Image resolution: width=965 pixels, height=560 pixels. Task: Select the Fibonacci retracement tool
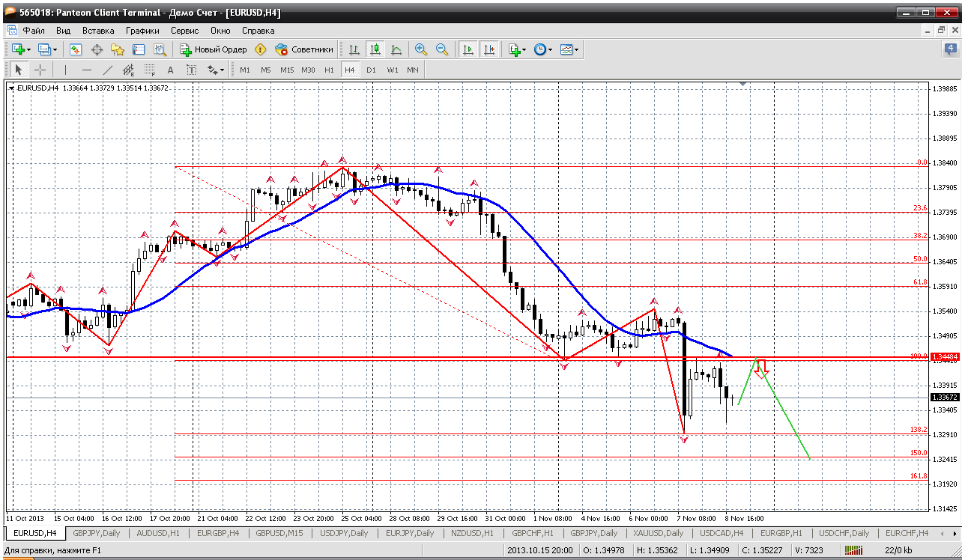149,70
